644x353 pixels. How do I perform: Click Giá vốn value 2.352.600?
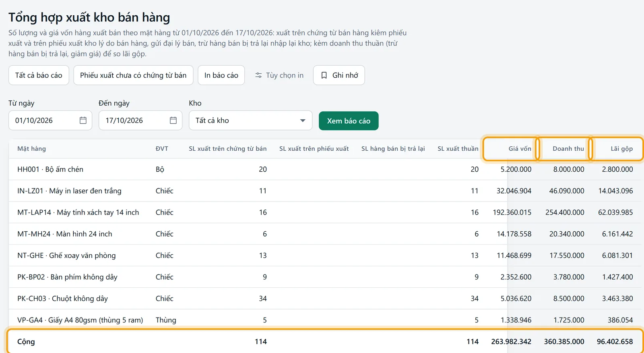[x=516, y=277]
